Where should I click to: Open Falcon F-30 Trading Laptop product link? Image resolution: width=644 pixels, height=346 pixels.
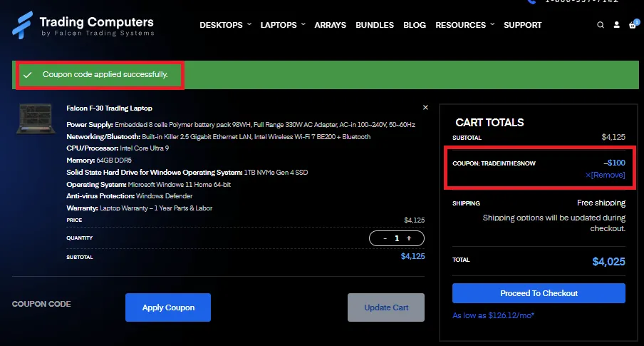click(109, 108)
